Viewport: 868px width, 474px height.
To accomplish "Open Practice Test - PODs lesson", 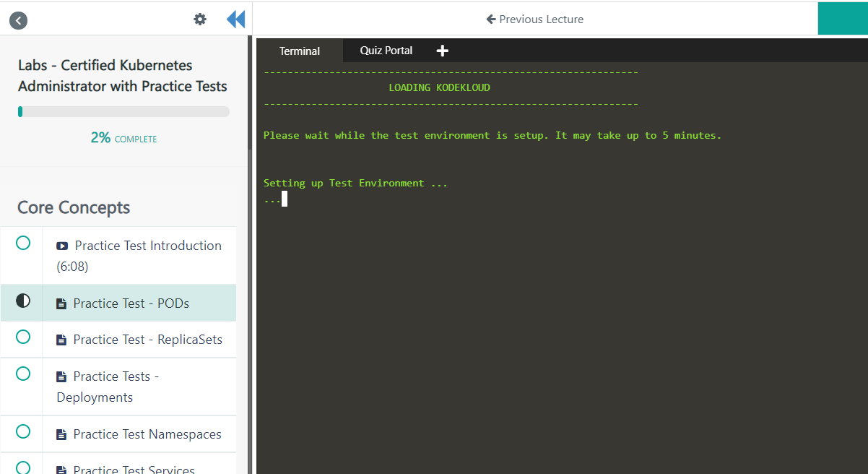I will 131,303.
